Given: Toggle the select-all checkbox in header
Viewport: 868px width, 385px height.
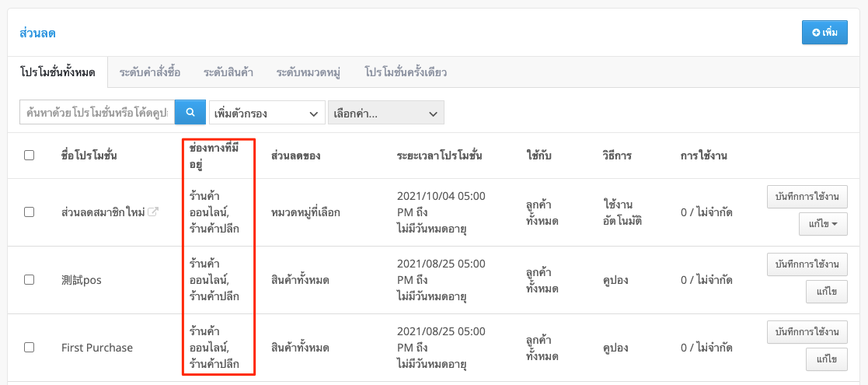Looking at the screenshot, I should tap(30, 156).
